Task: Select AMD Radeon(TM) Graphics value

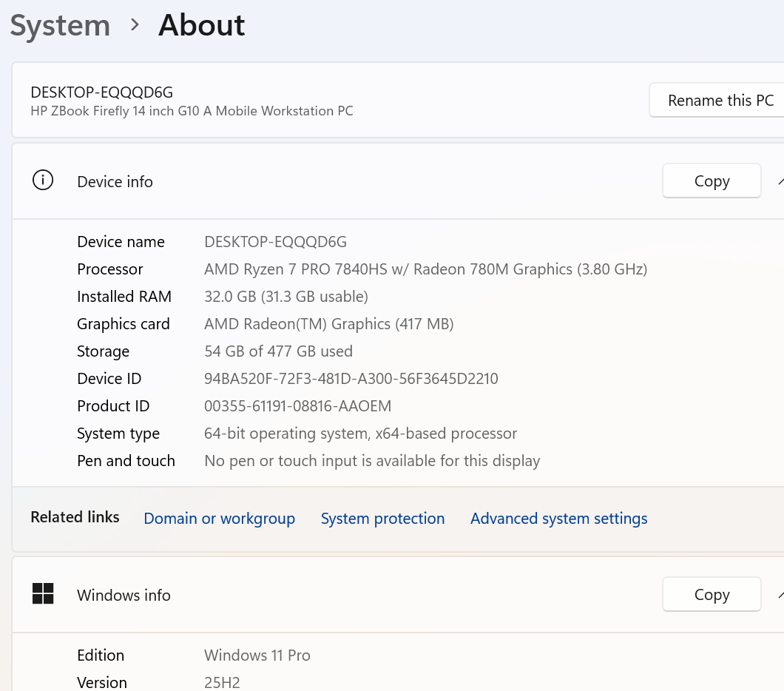Action: click(328, 324)
